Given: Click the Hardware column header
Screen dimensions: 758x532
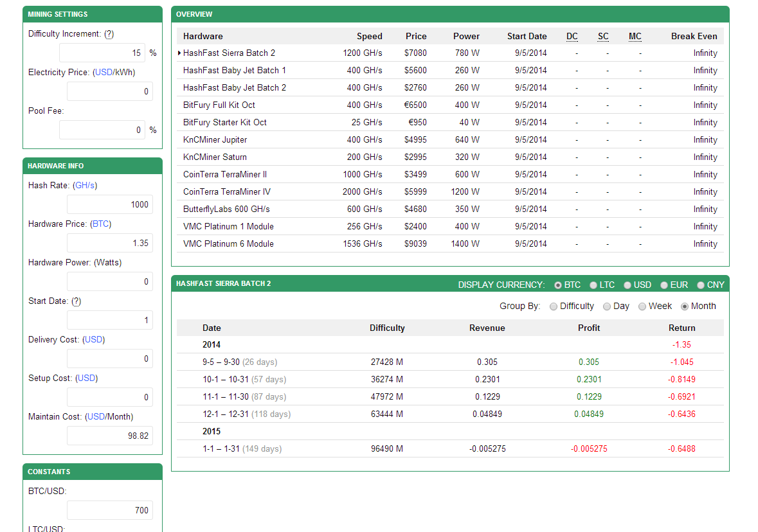Looking at the screenshot, I should pos(203,36).
